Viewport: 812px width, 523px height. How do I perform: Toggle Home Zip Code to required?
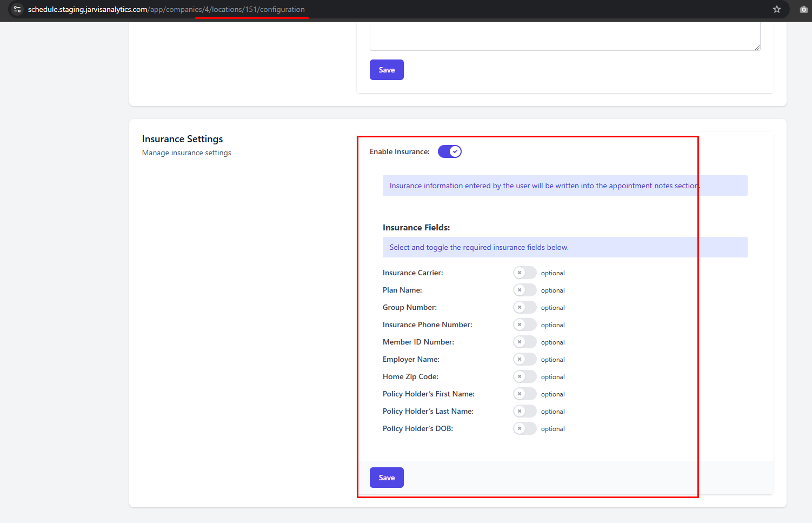pos(525,376)
